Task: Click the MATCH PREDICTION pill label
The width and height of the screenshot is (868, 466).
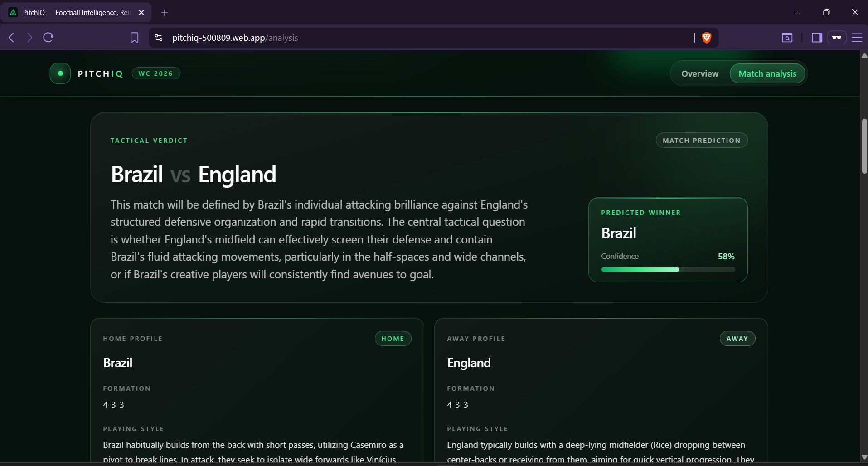Action: 702,141
